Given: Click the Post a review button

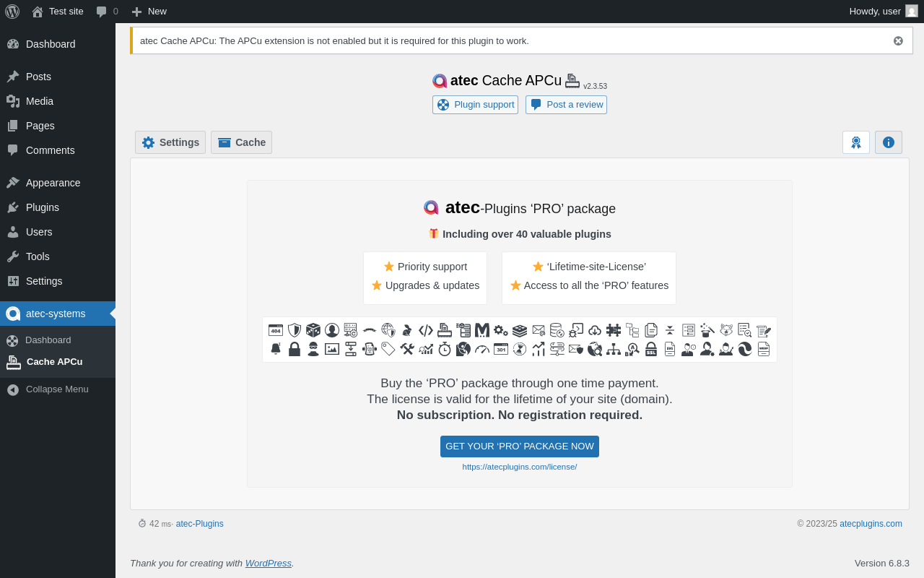Looking at the screenshot, I should point(566,105).
